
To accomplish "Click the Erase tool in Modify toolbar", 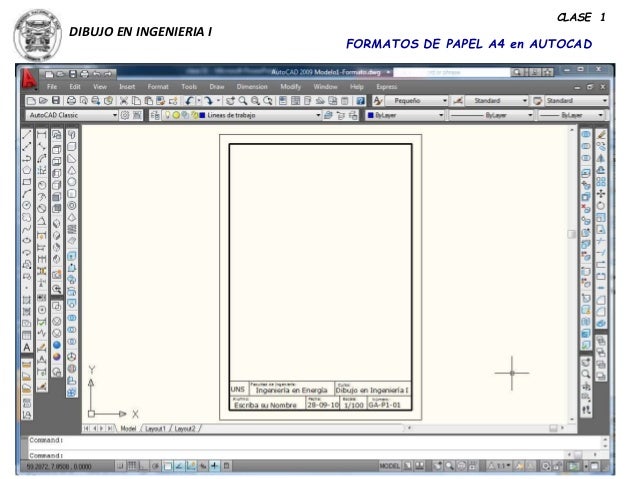I will tap(601, 135).
